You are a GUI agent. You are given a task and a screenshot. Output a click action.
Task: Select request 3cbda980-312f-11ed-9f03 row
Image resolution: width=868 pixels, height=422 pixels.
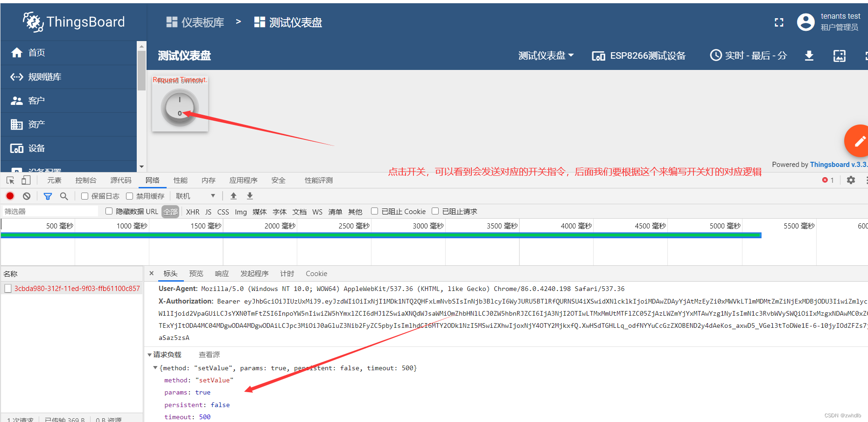pyautogui.click(x=72, y=289)
